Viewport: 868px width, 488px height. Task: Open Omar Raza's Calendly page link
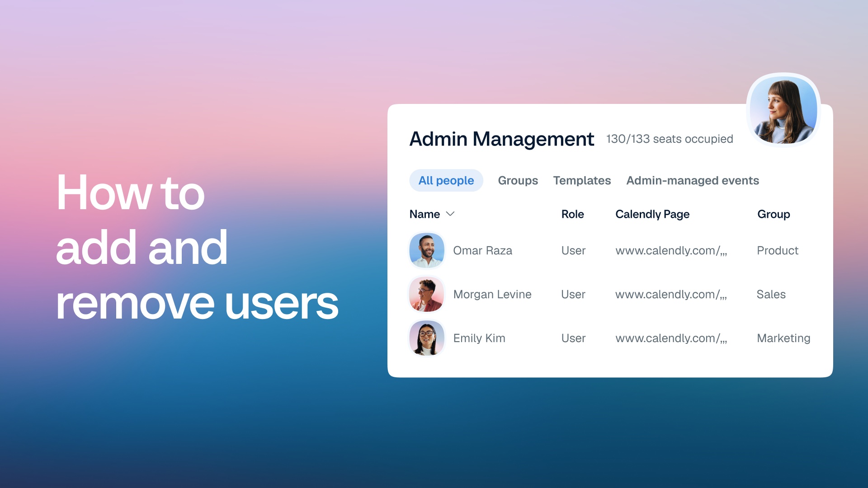pyautogui.click(x=671, y=251)
